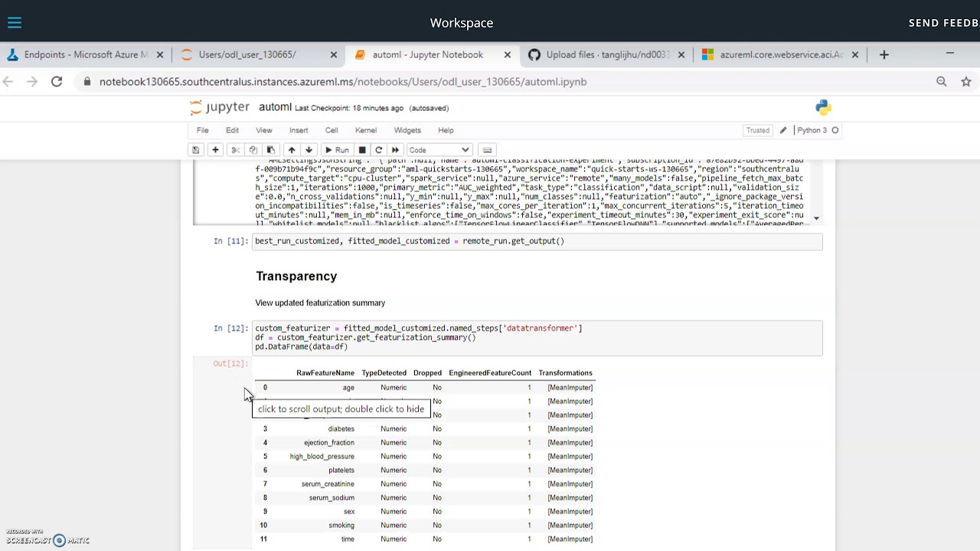This screenshot has height=551, width=980.
Task: Click RawFeatureName column header
Action: click(x=325, y=373)
